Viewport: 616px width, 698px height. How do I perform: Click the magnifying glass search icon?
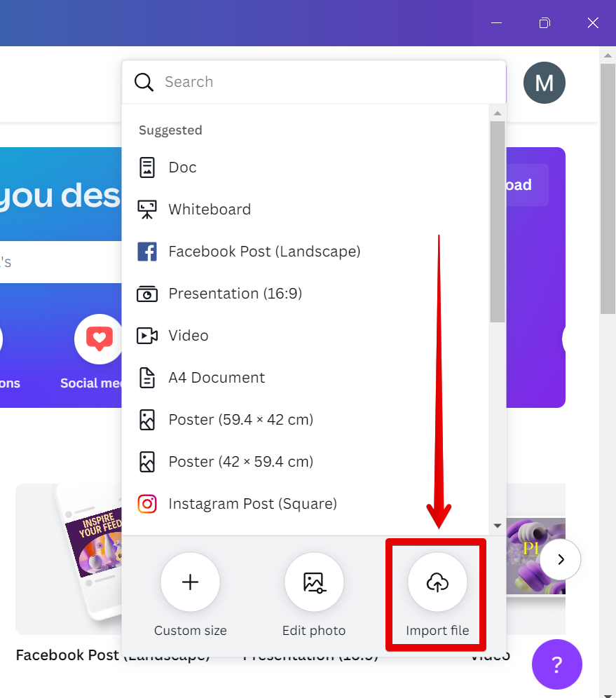pyautogui.click(x=144, y=83)
